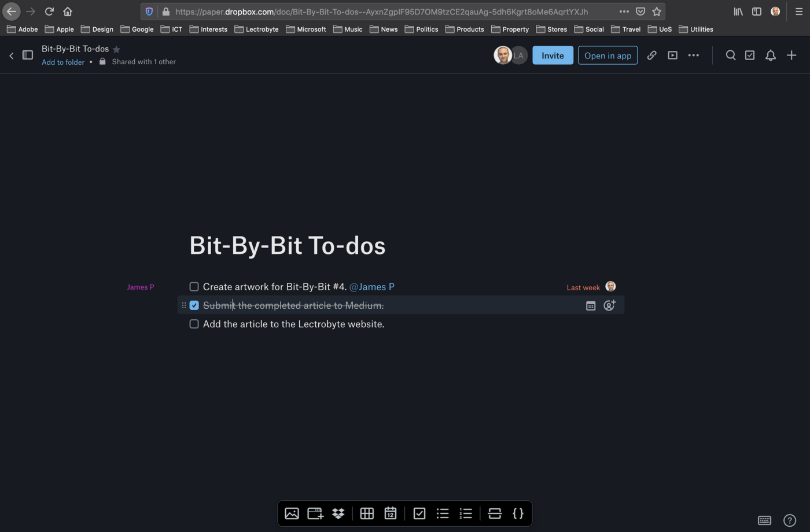The height and width of the screenshot is (532, 810).
Task: Open the copy link icon
Action: (x=652, y=55)
